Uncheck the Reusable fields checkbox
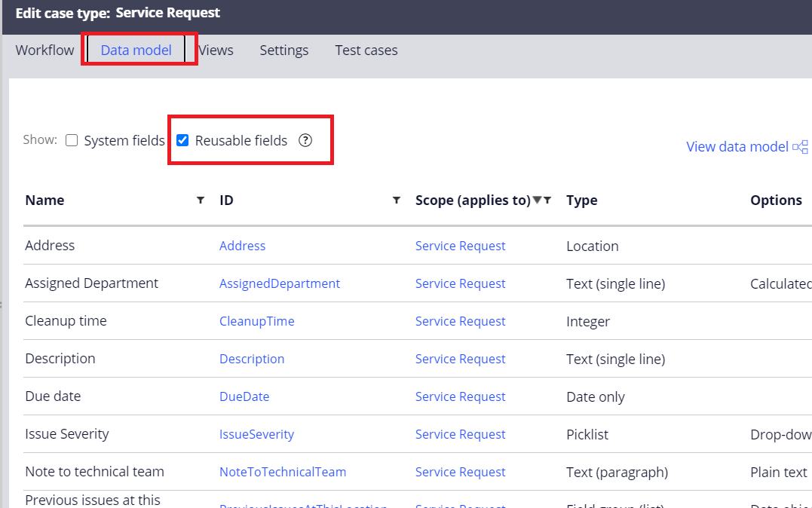The width and height of the screenshot is (812, 508). pyautogui.click(x=182, y=139)
